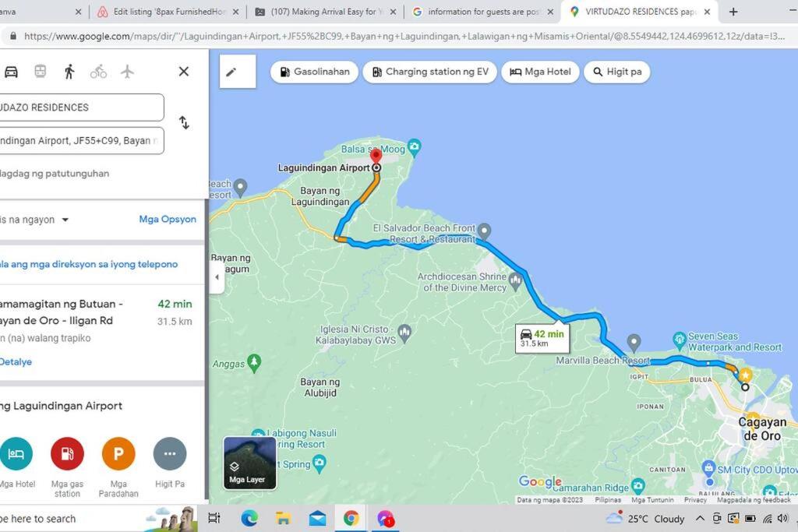Screen dimensions: 798x532
Task: Click the VIRTUDAZO RESIDENCES starting point field
Action: click(81, 107)
